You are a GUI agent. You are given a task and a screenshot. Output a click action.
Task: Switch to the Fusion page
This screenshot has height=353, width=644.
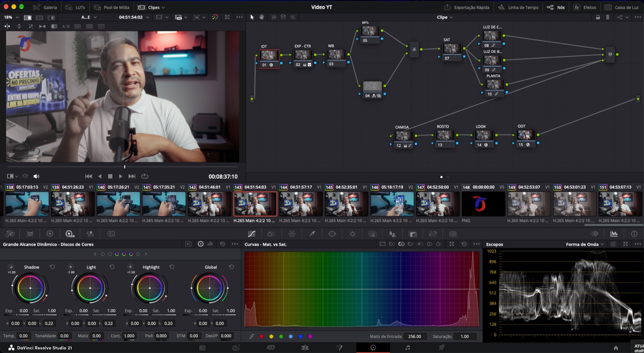coord(339,348)
